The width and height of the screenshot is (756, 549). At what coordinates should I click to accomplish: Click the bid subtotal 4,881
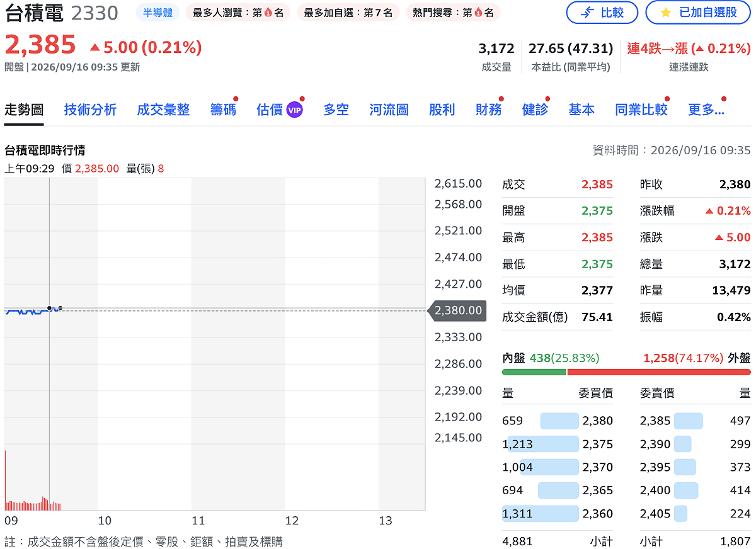[x=517, y=541]
